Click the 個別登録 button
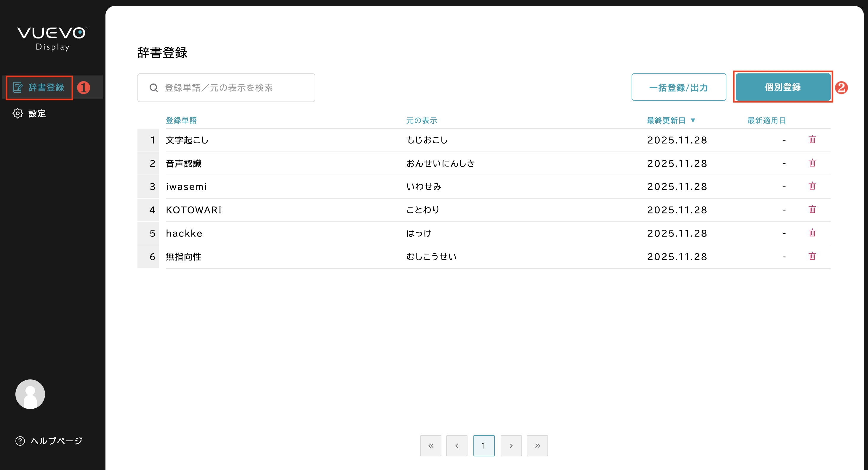Viewport: 868px width, 470px height. (782, 87)
